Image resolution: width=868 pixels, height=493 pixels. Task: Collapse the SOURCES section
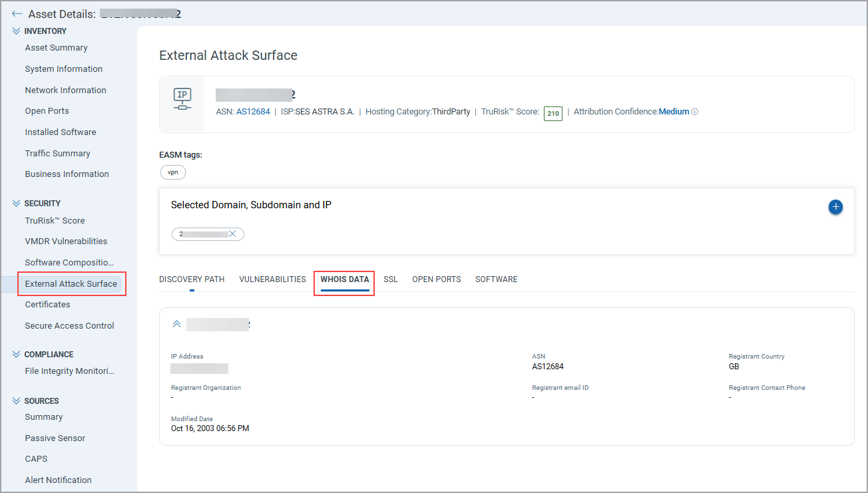pyautogui.click(x=15, y=401)
